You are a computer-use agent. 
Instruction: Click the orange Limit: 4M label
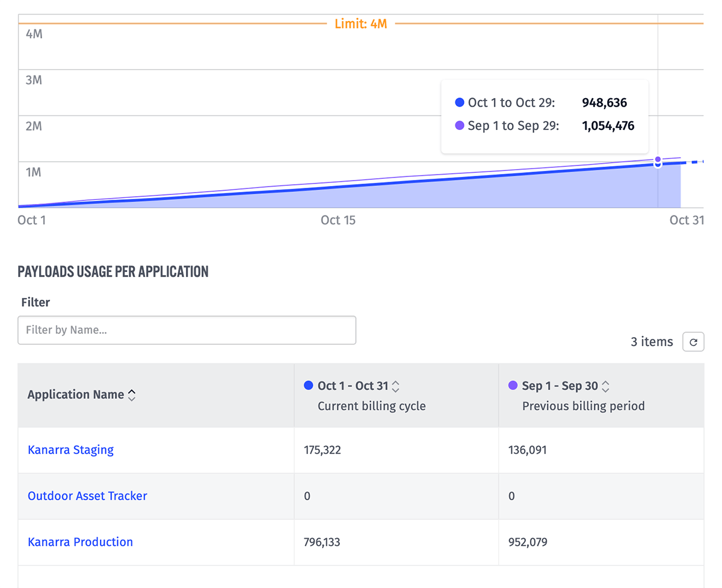pyautogui.click(x=360, y=24)
